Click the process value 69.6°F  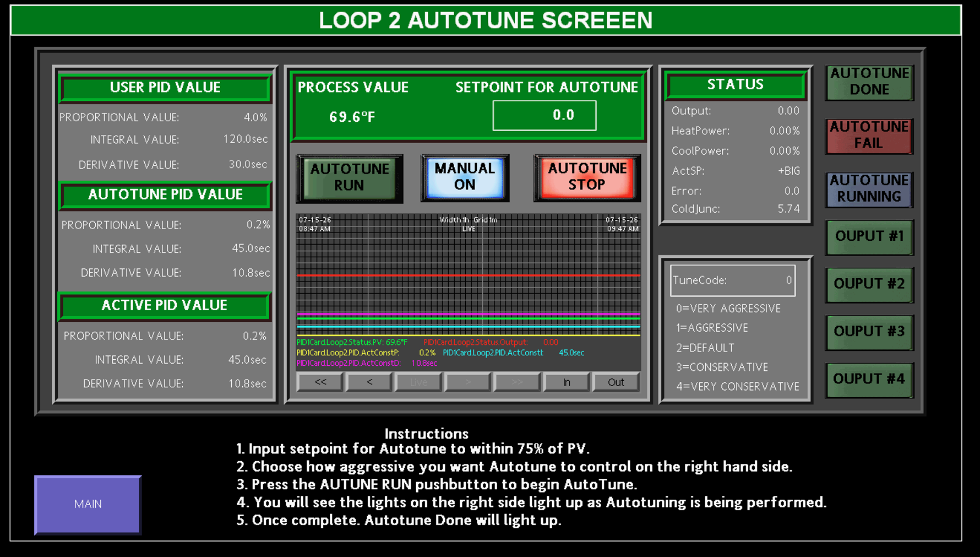352,117
